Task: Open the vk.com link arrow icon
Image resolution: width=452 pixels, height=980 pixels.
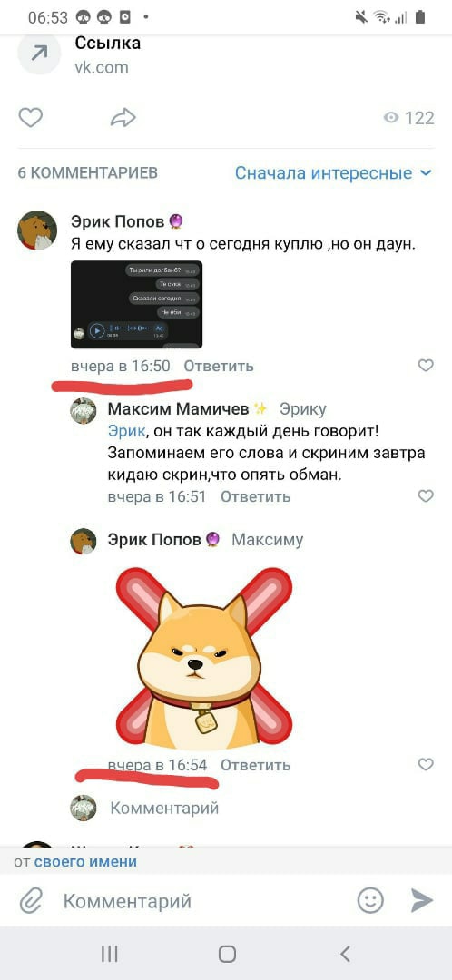Action: (x=39, y=54)
